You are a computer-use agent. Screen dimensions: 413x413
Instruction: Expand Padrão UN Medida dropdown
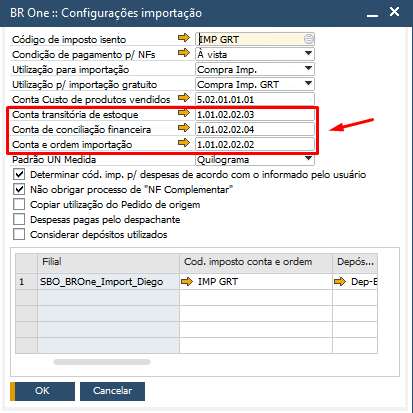tap(309, 158)
